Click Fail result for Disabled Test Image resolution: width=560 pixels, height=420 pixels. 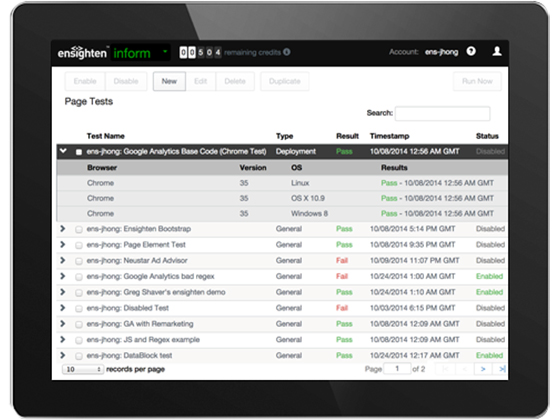(x=342, y=308)
